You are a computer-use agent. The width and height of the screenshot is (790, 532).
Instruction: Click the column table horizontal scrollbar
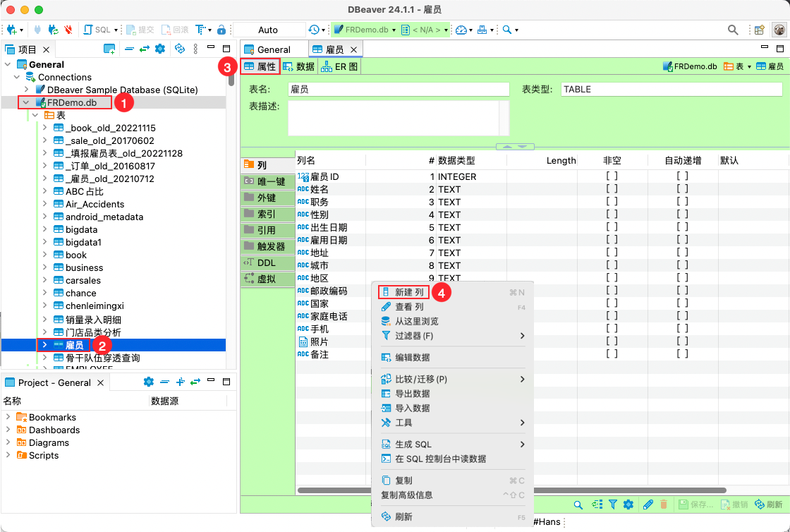tap(512, 490)
